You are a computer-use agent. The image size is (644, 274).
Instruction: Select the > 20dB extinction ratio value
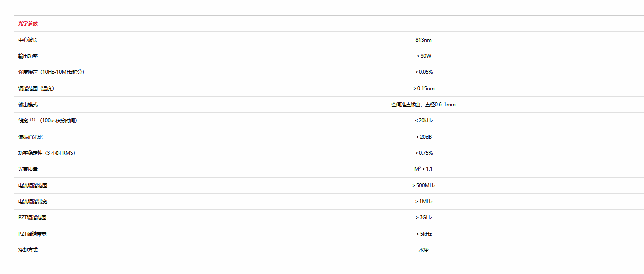tap(424, 137)
